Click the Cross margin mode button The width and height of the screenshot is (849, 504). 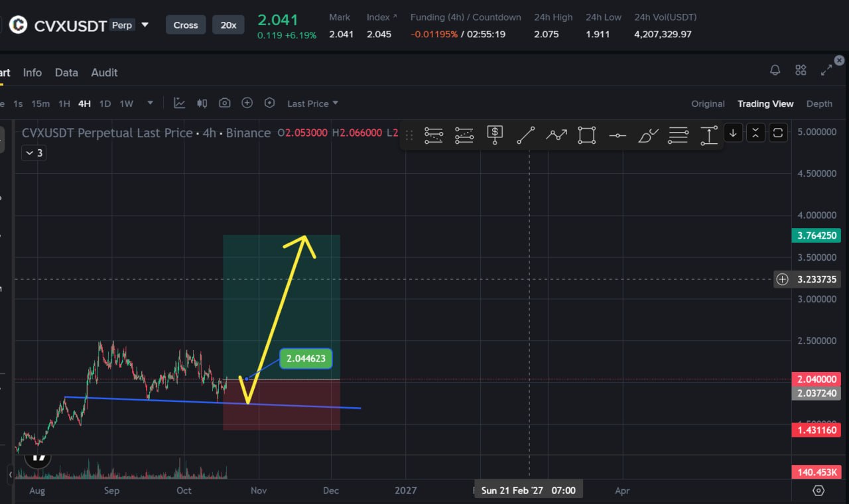click(x=186, y=25)
